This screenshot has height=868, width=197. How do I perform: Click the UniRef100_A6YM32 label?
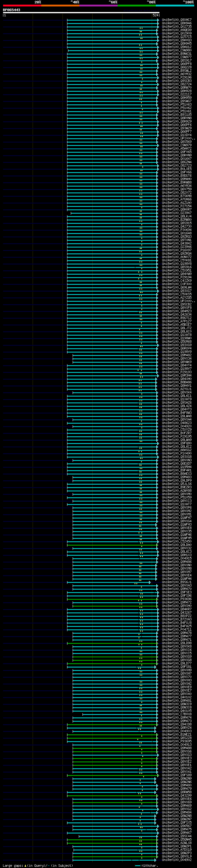tap(177, 74)
